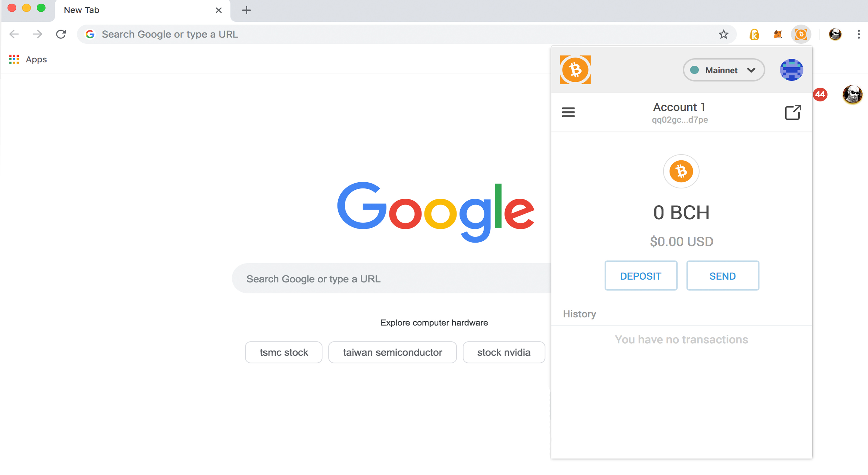Focus the Google page search box
The width and height of the screenshot is (868, 475).
coord(391,278)
